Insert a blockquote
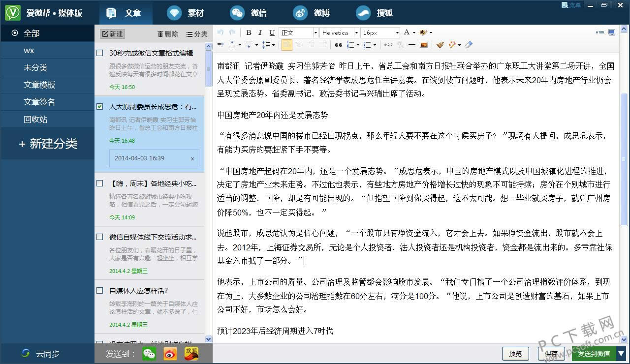The image size is (630, 364). tap(339, 45)
